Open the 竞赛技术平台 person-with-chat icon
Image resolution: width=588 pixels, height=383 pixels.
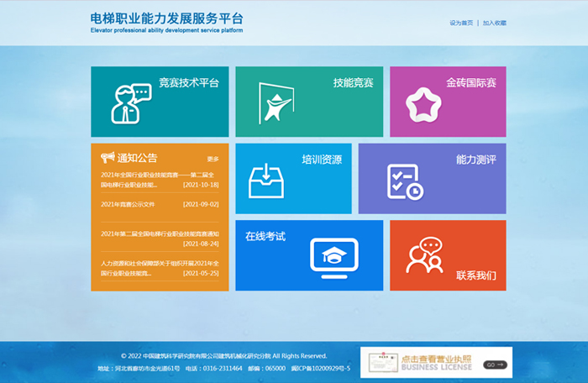(x=132, y=103)
